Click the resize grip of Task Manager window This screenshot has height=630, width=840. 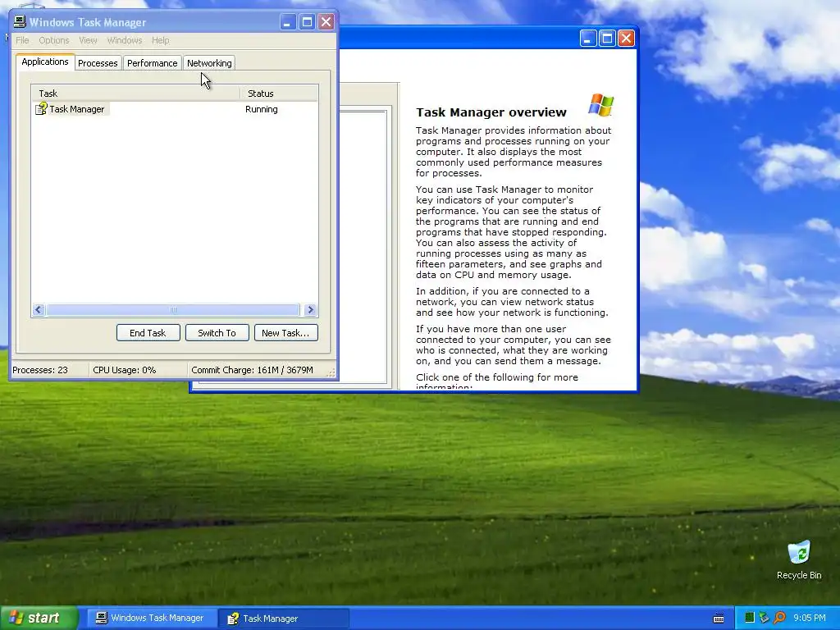(x=331, y=373)
